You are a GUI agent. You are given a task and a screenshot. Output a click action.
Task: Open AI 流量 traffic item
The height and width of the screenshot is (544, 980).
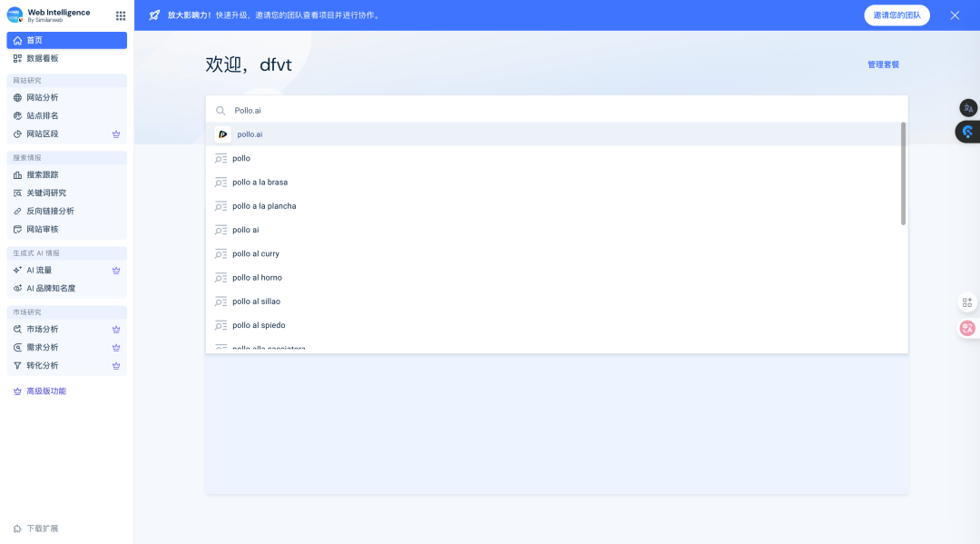(67, 270)
